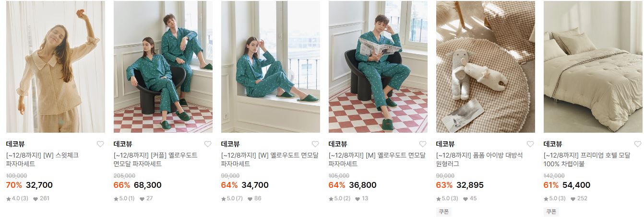Open man reading newspaper product photo
The height and width of the screenshot is (217, 644).
(x=378, y=67)
